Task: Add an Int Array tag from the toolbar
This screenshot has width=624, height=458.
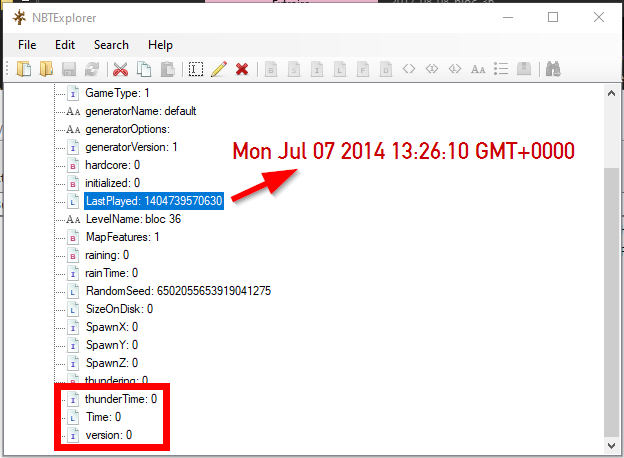Action: tap(432, 69)
